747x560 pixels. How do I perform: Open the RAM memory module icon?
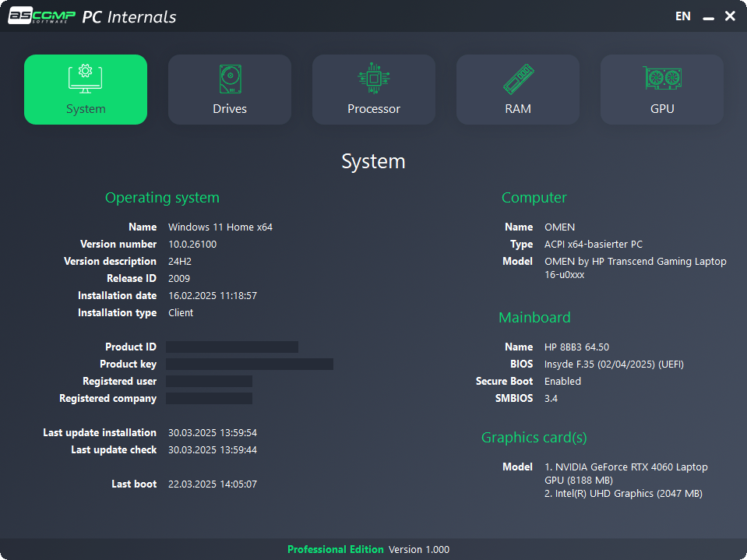518,79
